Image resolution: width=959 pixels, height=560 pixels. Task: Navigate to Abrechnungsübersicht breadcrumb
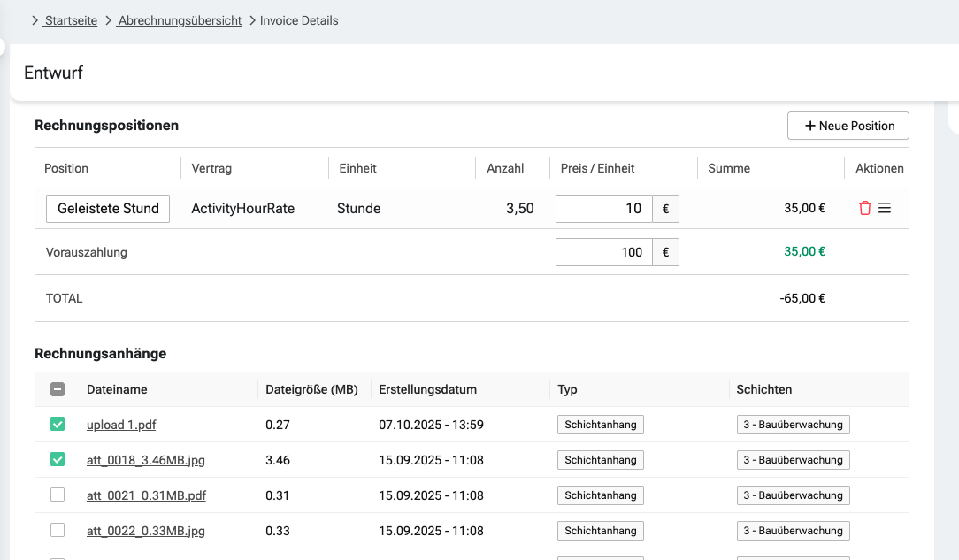tap(180, 20)
